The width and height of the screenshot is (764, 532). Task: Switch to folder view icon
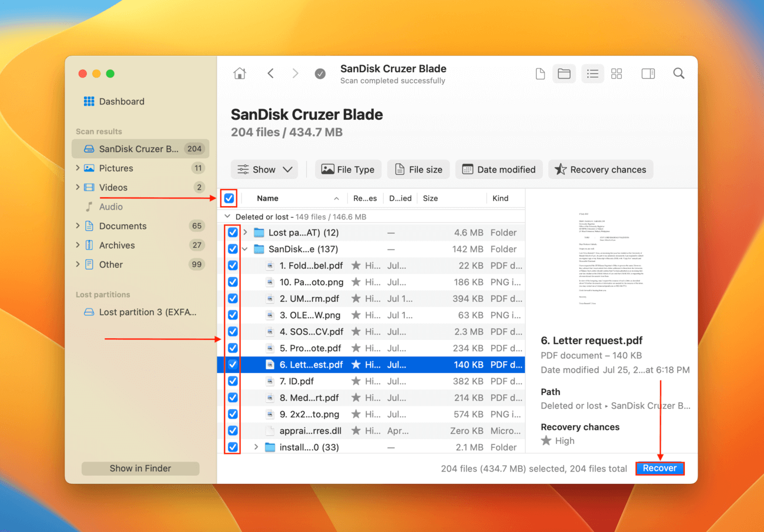(564, 73)
